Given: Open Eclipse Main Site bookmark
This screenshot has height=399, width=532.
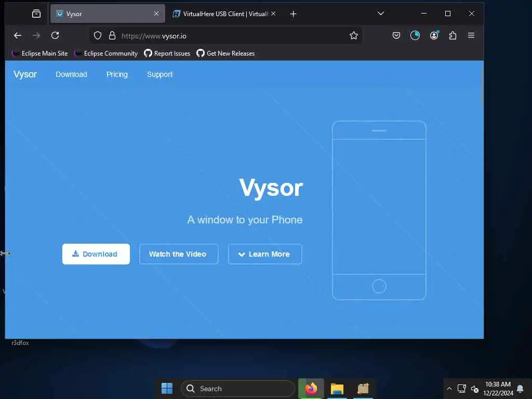Looking at the screenshot, I should pyautogui.click(x=39, y=54).
